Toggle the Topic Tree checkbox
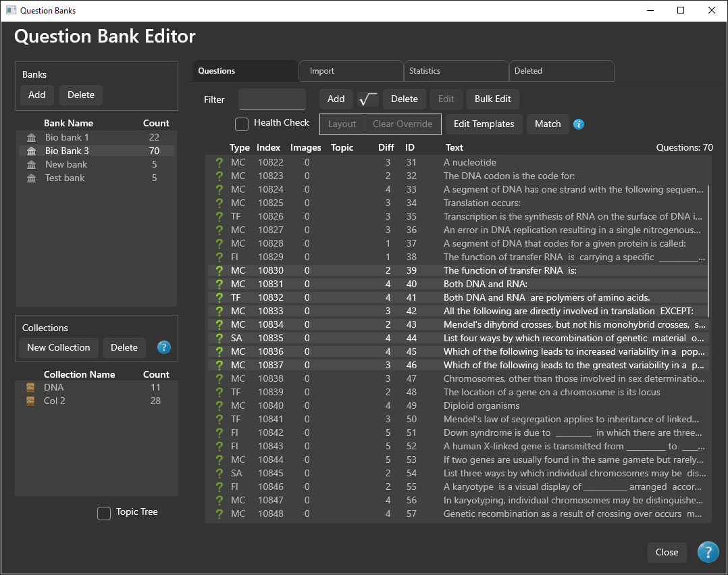This screenshot has height=575, width=728. pos(104,514)
